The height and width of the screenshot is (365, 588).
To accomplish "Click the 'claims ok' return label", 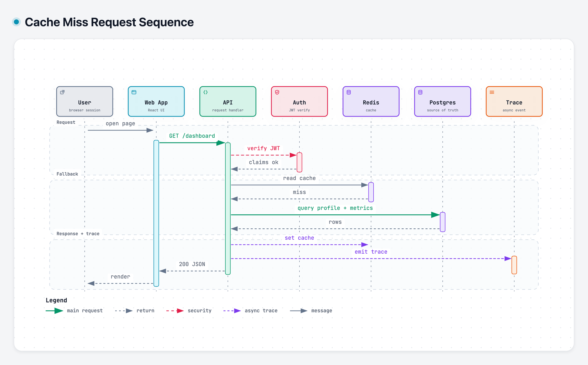I will [263, 162].
